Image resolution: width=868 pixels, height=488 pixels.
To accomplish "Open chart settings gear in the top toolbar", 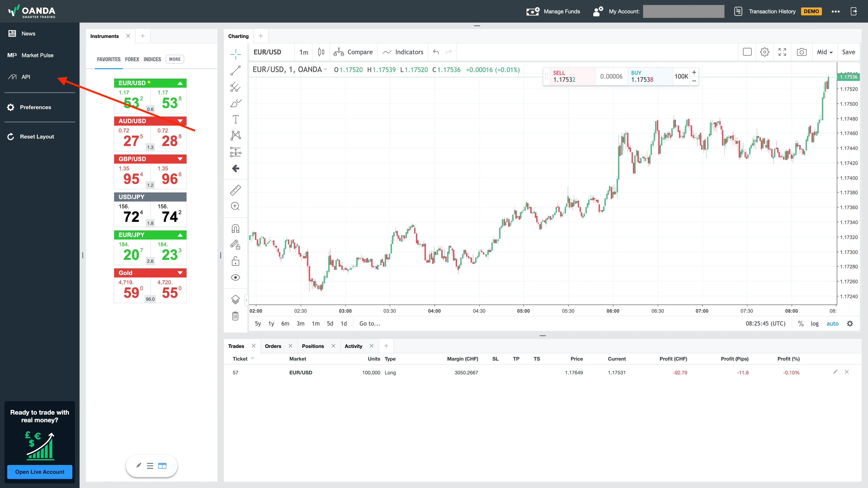I will [764, 52].
